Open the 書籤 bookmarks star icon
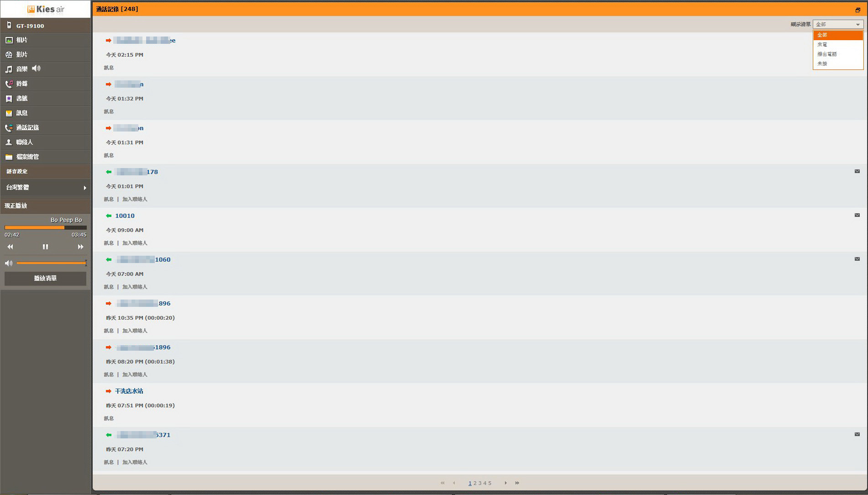Screen dimensions: 868x495 9,99
